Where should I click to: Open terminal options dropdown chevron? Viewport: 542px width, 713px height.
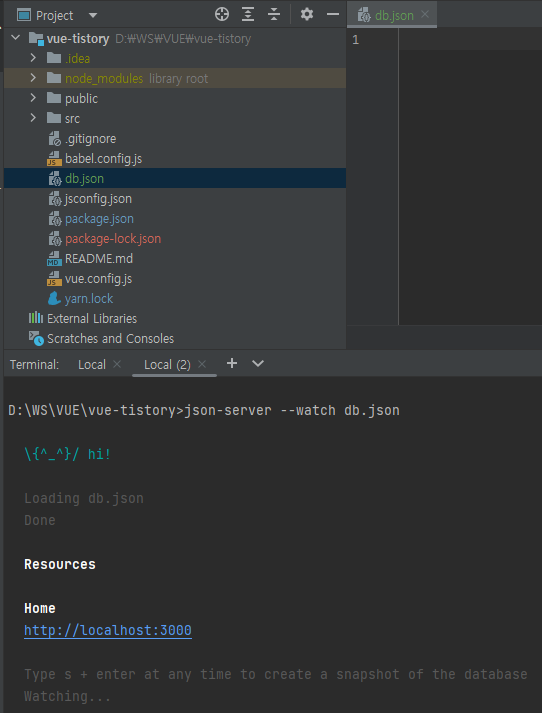pos(258,364)
